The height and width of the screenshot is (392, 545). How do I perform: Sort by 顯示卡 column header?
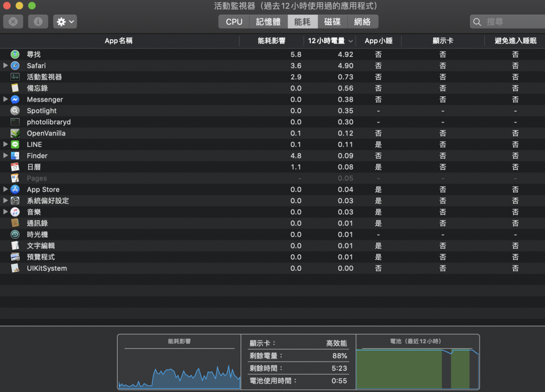[443, 41]
